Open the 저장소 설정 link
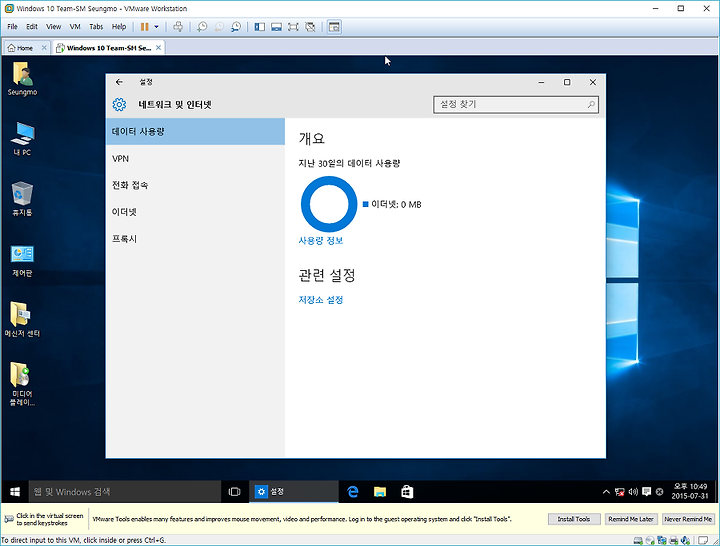The width and height of the screenshot is (720, 546). (321, 300)
